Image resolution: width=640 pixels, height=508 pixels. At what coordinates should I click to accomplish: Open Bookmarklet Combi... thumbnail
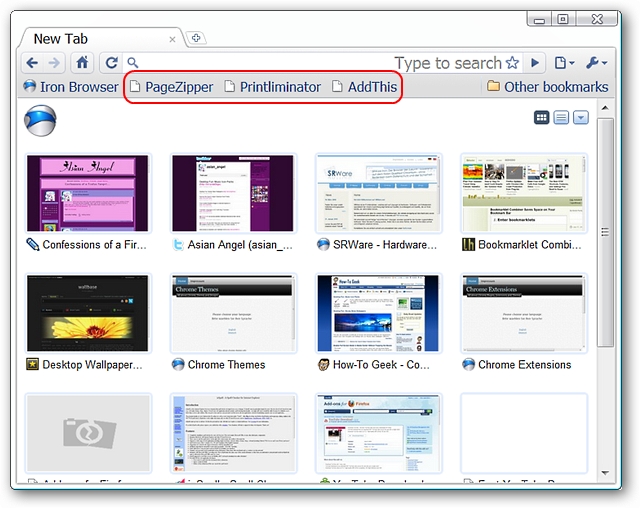click(524, 193)
